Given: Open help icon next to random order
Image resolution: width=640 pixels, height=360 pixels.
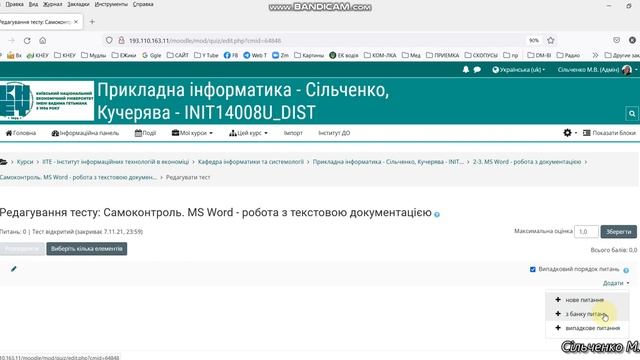Looking at the screenshot, I should click(626, 270).
